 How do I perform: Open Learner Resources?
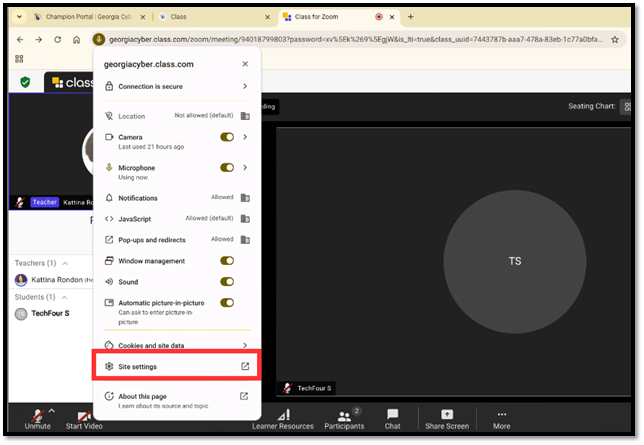click(x=283, y=419)
